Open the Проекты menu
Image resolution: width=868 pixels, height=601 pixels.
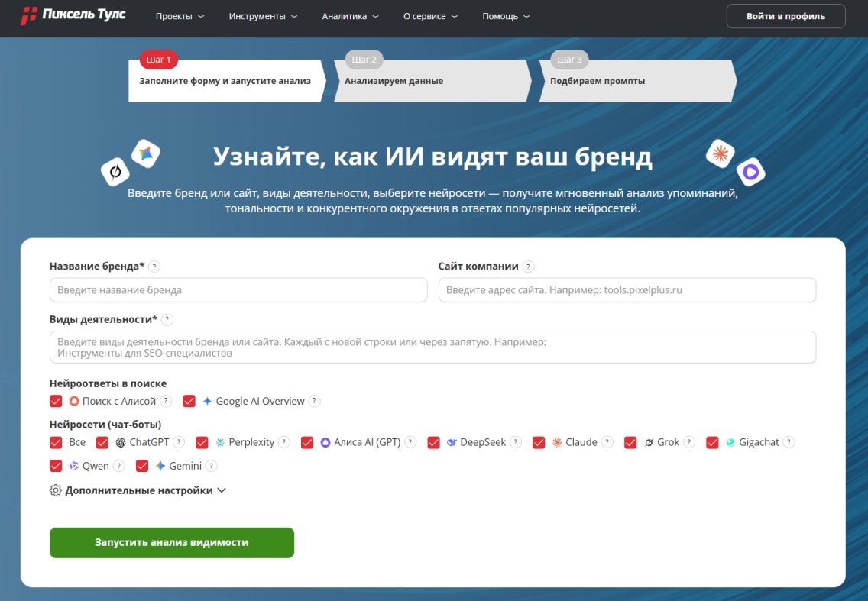click(x=180, y=16)
